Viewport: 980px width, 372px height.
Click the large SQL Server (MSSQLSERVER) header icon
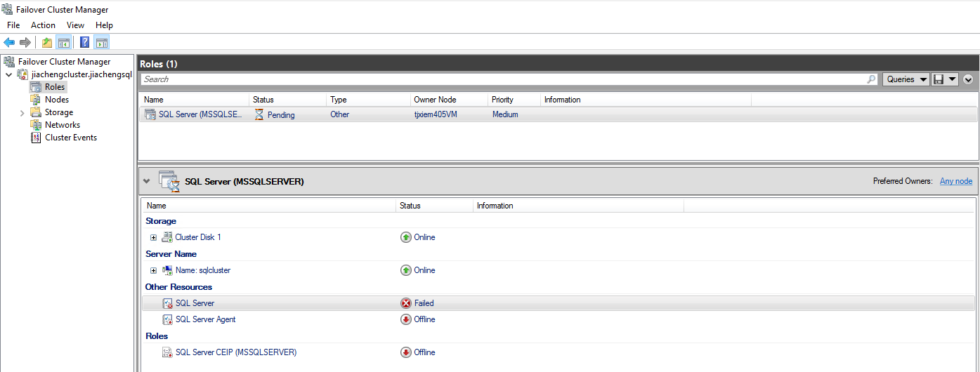pyautogui.click(x=169, y=180)
